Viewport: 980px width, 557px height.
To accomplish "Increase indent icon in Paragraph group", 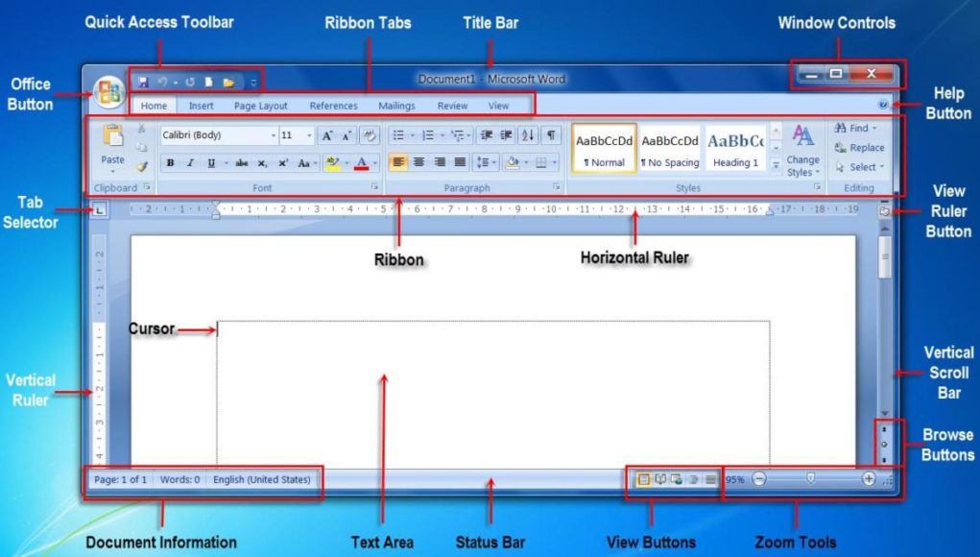I will pos(507,135).
